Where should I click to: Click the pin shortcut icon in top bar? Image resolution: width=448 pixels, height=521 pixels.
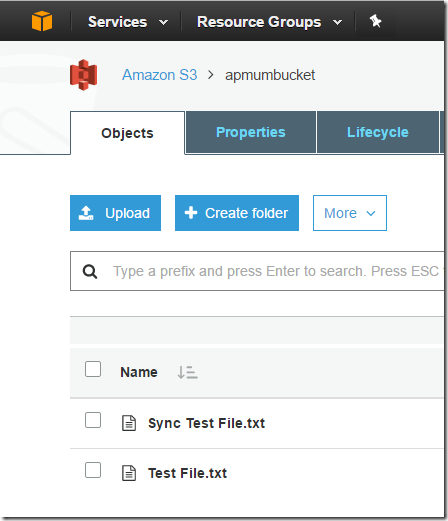(x=375, y=21)
